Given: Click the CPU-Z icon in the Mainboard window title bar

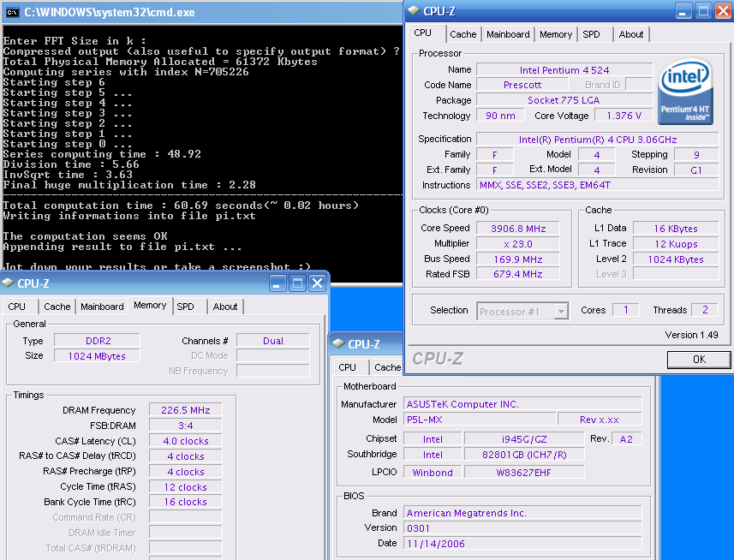Looking at the screenshot, I should tap(338, 343).
